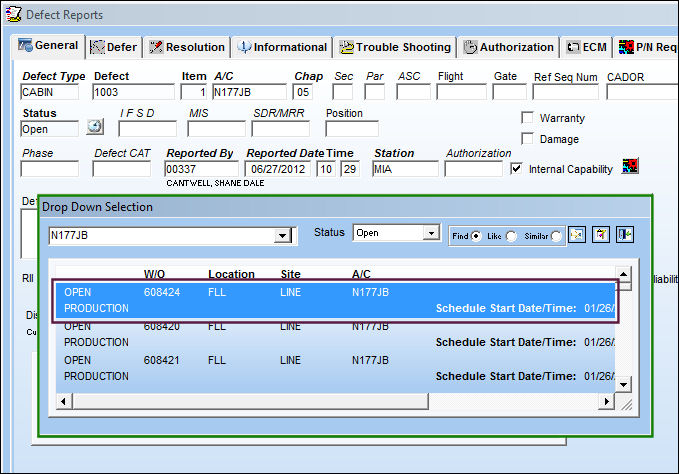
Task: Select work order 608420 row
Action: click(x=335, y=334)
